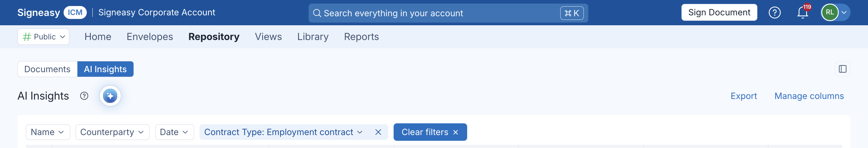Open the Date filter dropdown
868x148 pixels.
coord(174,132)
